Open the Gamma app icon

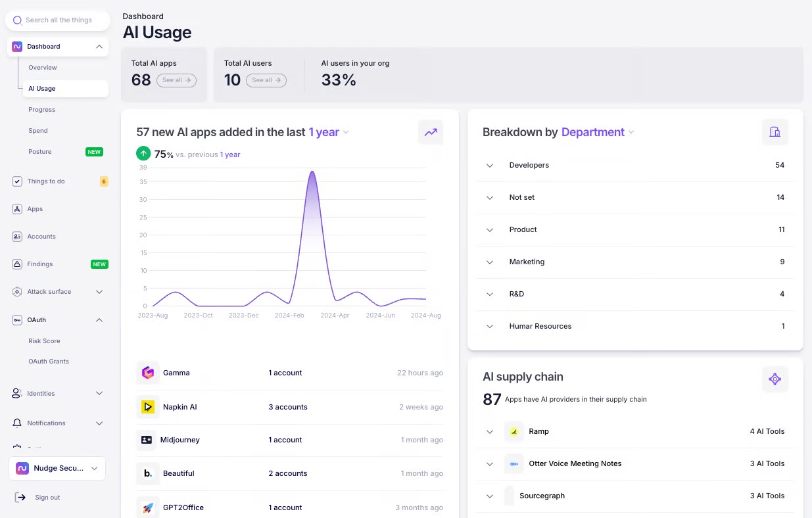[x=148, y=373]
